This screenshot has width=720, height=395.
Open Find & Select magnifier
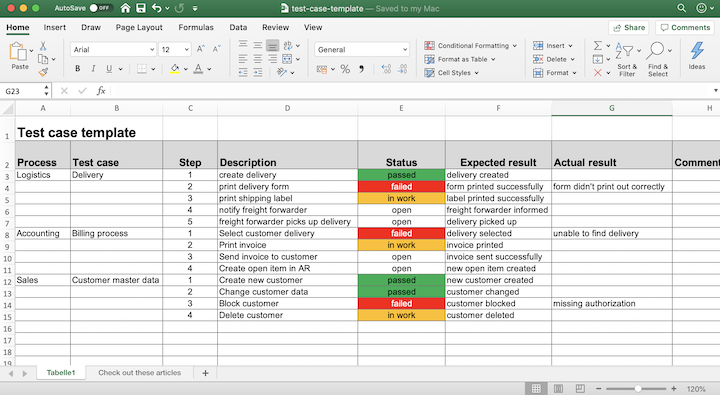coord(658,60)
